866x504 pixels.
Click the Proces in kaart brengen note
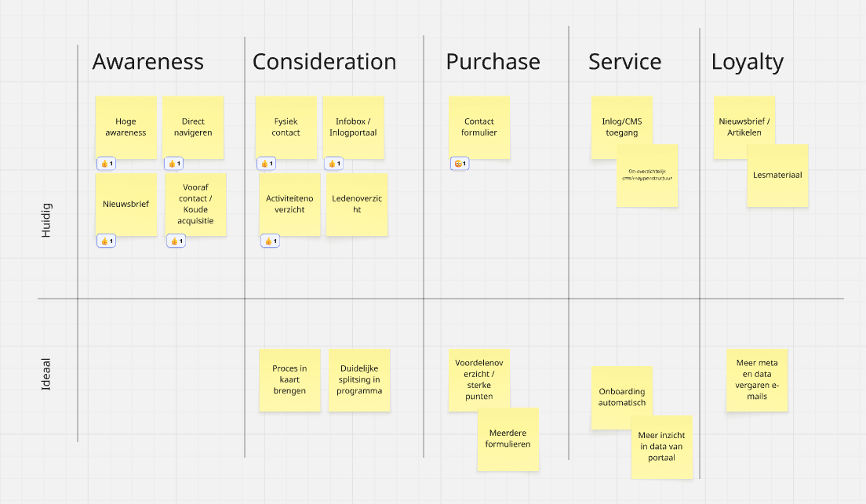(x=289, y=380)
